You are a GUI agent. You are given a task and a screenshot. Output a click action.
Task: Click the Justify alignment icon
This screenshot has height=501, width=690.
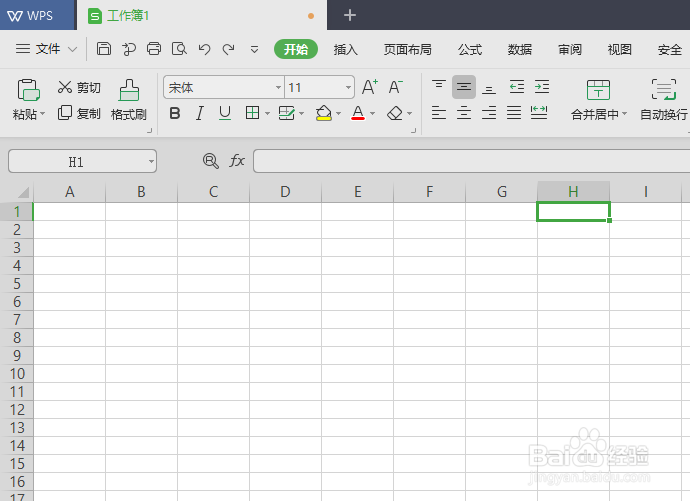514,113
